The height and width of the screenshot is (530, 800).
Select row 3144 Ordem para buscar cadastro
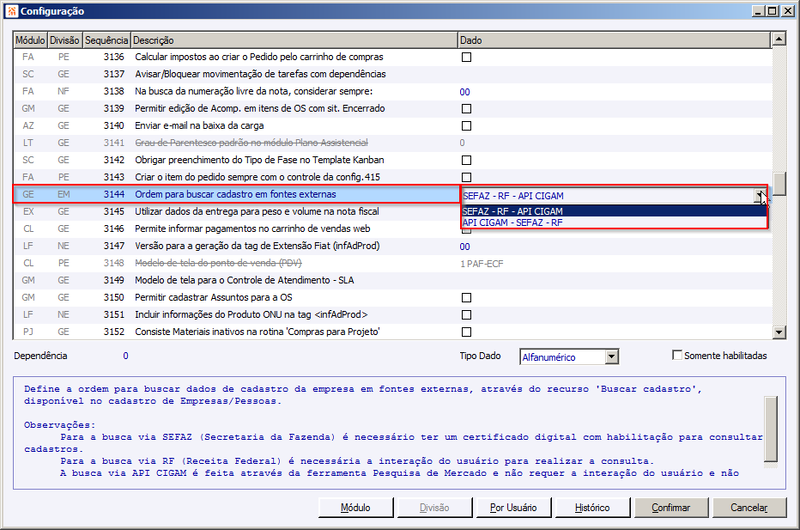point(236,194)
